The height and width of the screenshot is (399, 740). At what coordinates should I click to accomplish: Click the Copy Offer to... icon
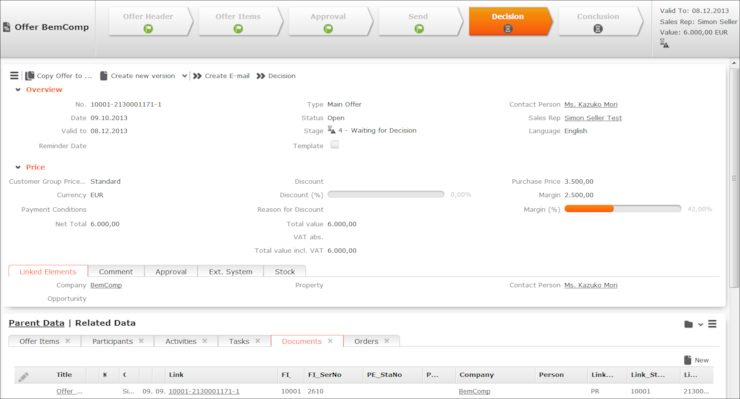(x=29, y=76)
